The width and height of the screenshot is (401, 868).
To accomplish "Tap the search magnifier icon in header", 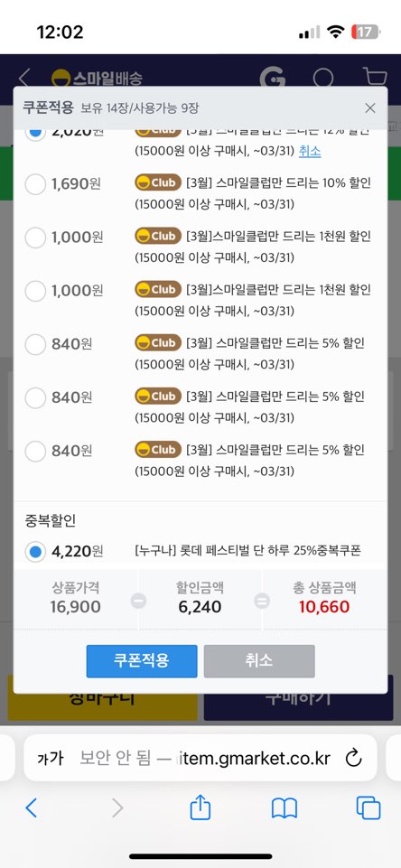I will [323, 78].
